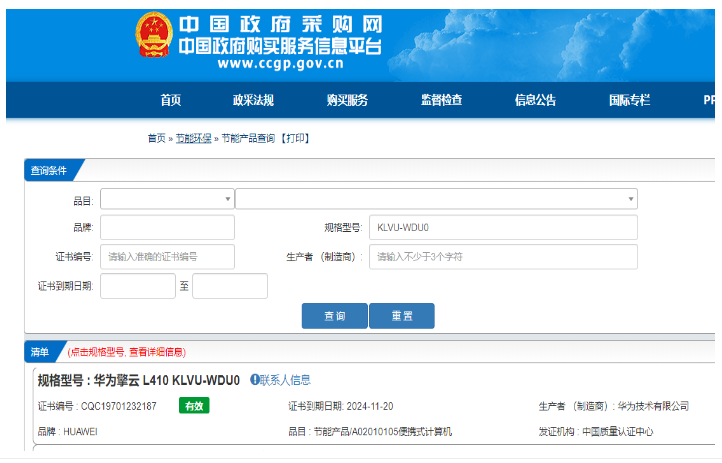Click the 打印 print link in breadcrumb

tap(296, 139)
